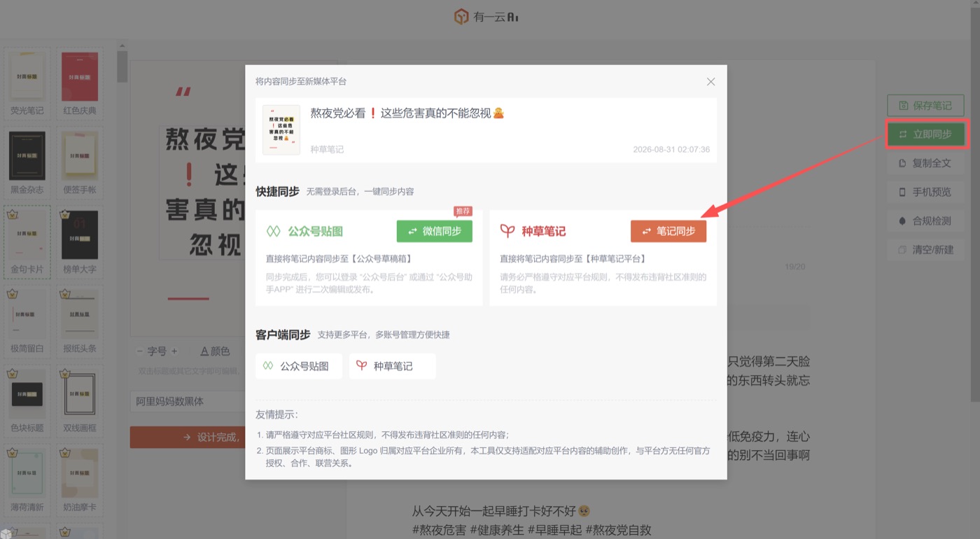Image resolution: width=980 pixels, height=539 pixels.
Task: Open 手机预览 phone preview
Action: 925,192
